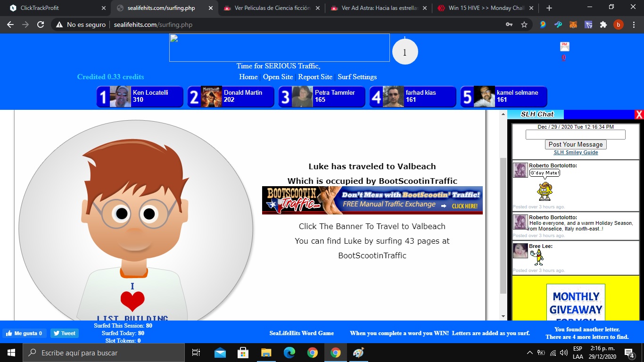Image resolution: width=644 pixels, height=362 pixels.
Task: Reload the sealifehits page
Action: coord(41,25)
